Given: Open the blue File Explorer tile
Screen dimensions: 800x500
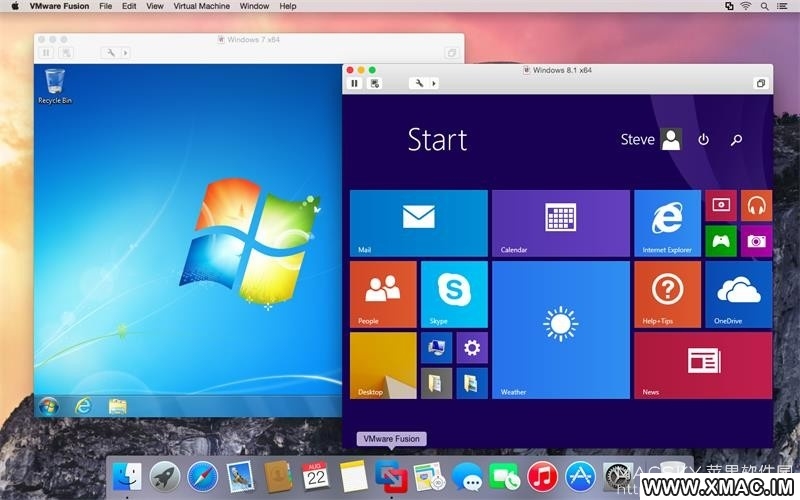Looking at the screenshot, I should point(472,383).
